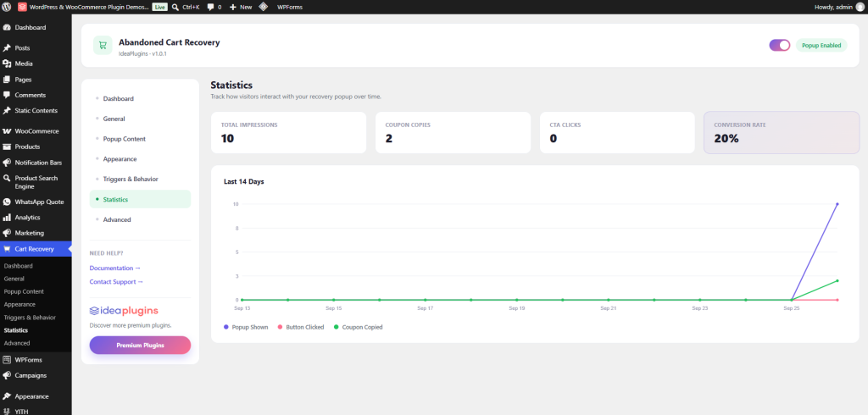Click the Pages icon in sidebar

[7, 79]
